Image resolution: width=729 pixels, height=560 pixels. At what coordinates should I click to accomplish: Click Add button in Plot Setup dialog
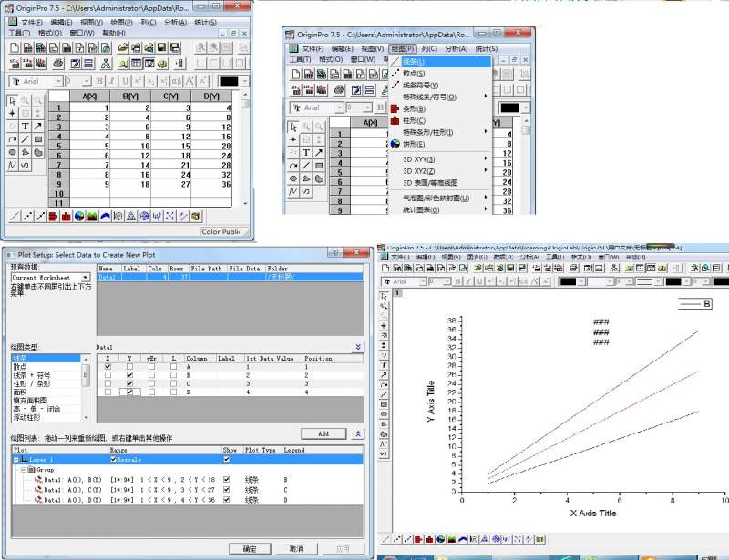pos(323,433)
